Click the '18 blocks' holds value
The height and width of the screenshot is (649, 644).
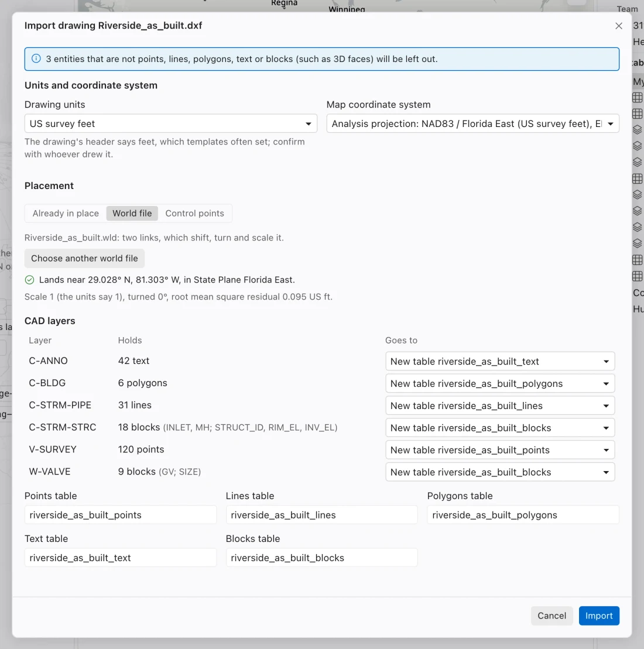tap(139, 427)
